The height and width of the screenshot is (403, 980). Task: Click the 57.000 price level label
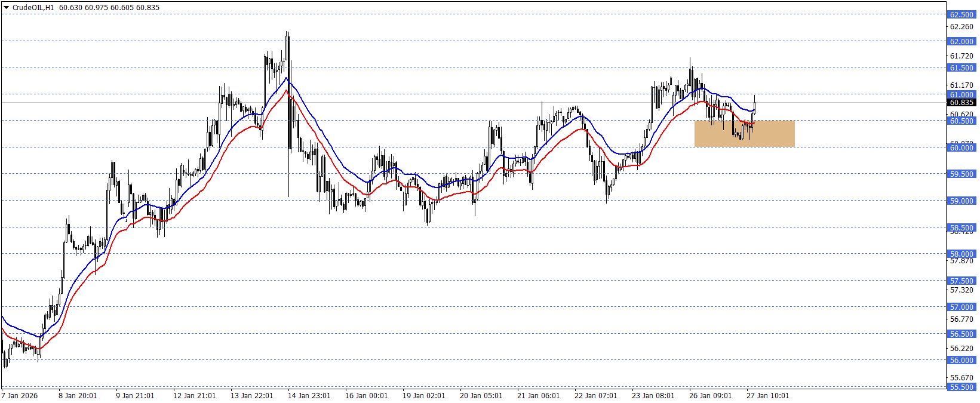(961, 307)
